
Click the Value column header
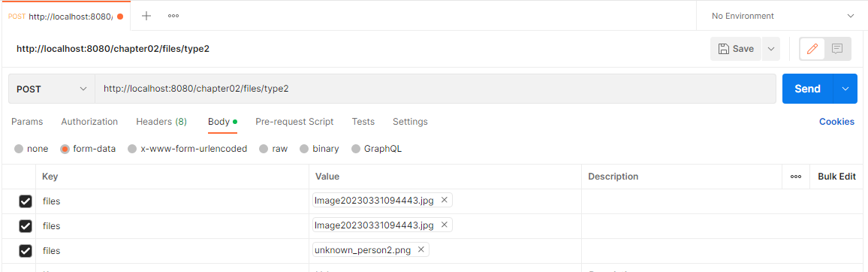(327, 177)
